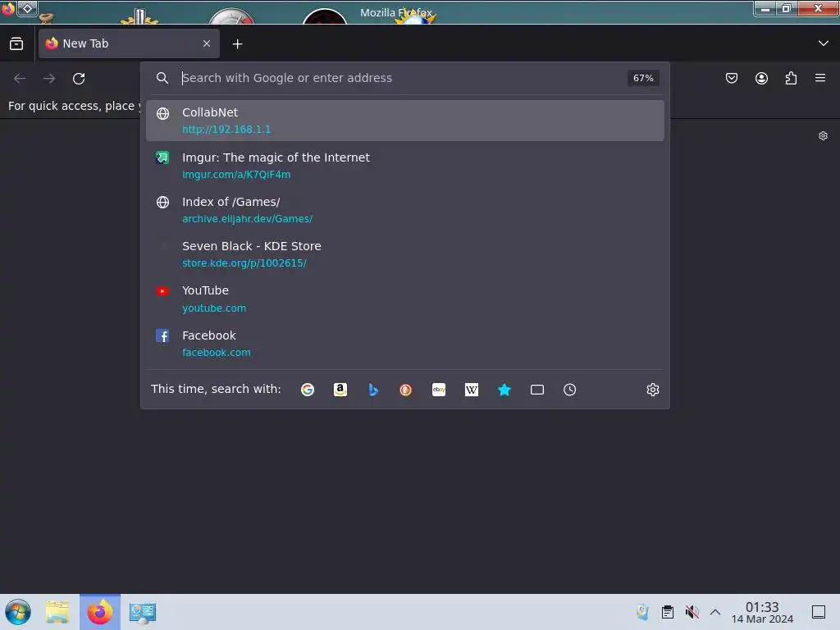Screen dimensions: 840x630
Task: Reset the 67% zoom level badge
Action: point(643,78)
